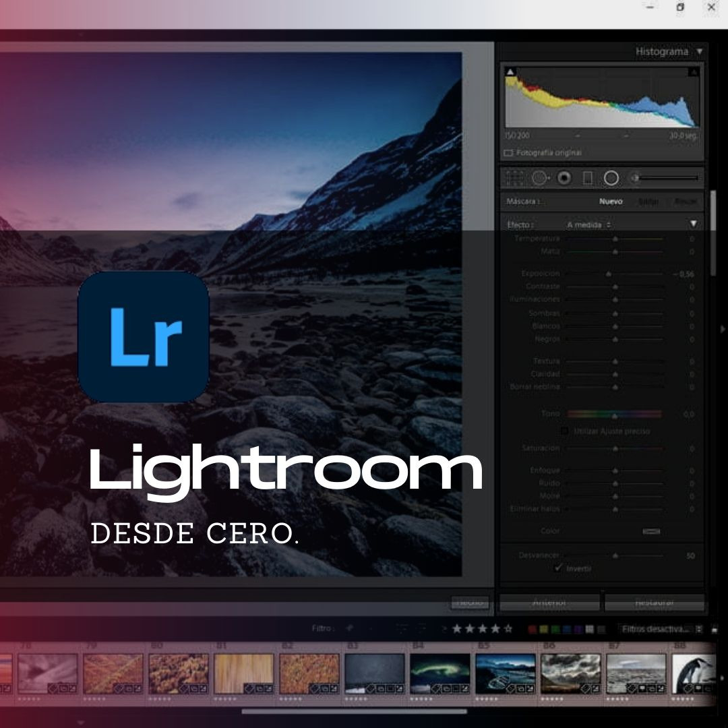
Task: Click the Anterior button
Action: pos(549,603)
